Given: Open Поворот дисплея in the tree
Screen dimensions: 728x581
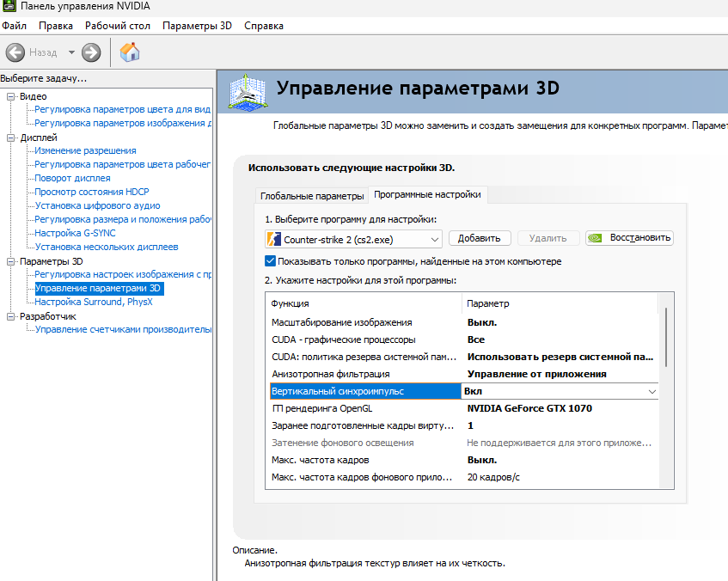Looking at the screenshot, I should point(72,179).
